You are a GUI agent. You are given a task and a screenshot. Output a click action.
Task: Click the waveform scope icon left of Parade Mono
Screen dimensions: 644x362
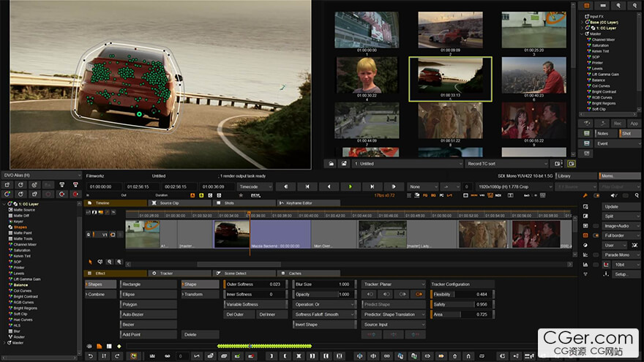[x=585, y=255]
